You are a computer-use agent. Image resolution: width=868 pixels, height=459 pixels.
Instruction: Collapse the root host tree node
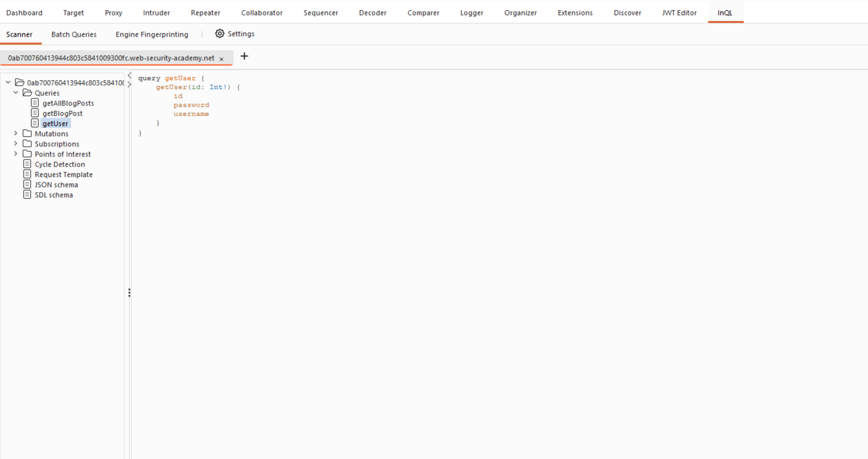(x=8, y=82)
